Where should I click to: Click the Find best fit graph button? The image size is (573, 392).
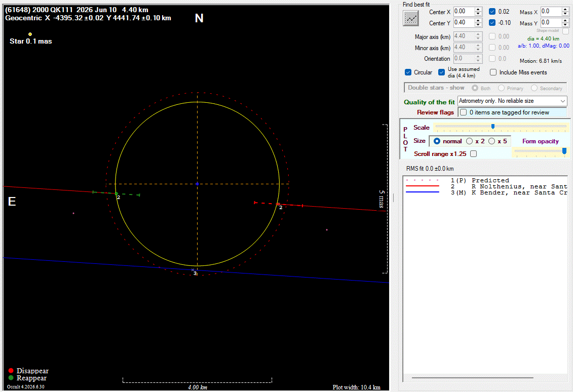[x=411, y=18]
